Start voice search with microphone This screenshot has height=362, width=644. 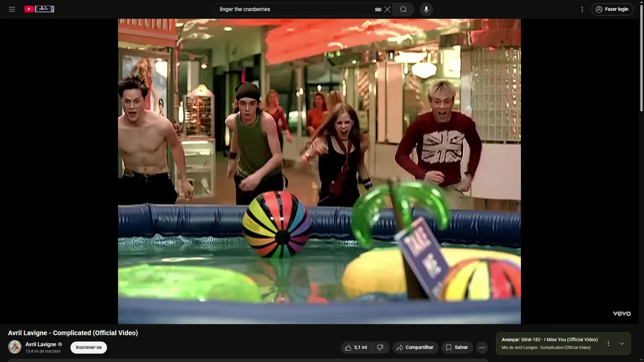click(x=426, y=9)
